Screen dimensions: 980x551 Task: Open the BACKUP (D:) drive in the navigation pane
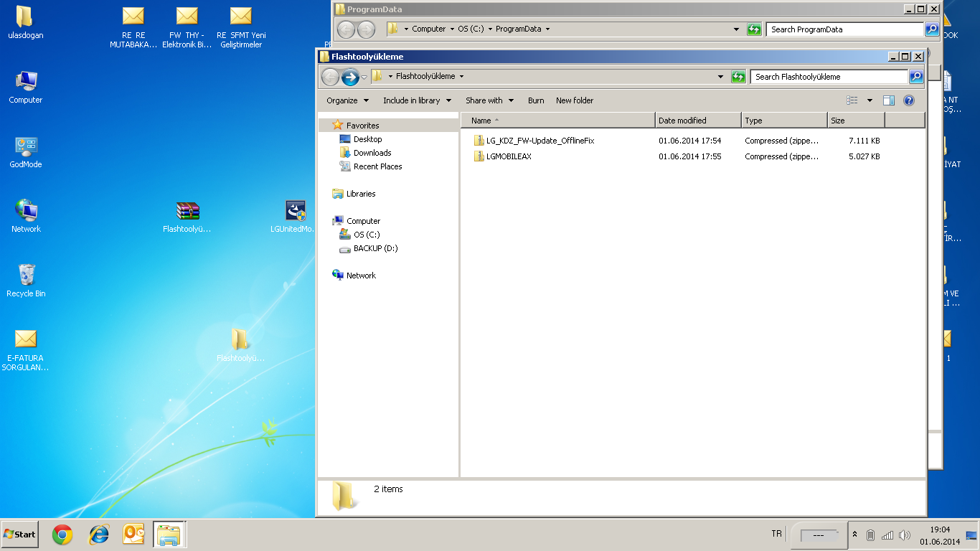(375, 248)
